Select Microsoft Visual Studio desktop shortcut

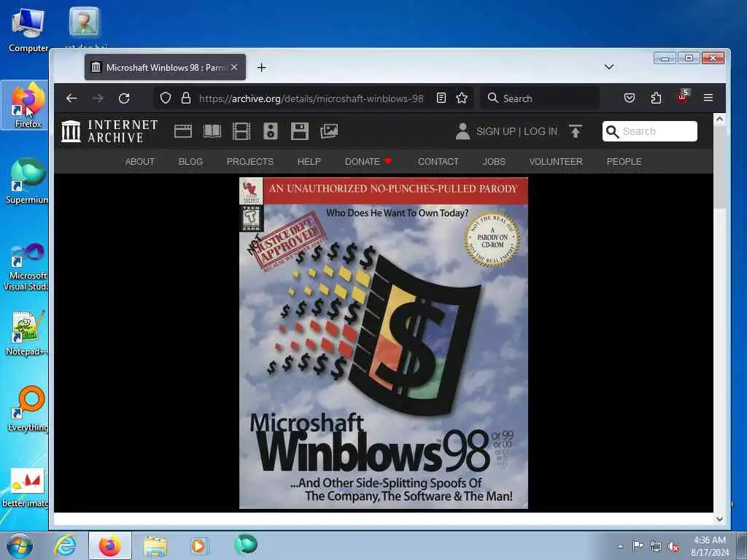pyautogui.click(x=27, y=267)
